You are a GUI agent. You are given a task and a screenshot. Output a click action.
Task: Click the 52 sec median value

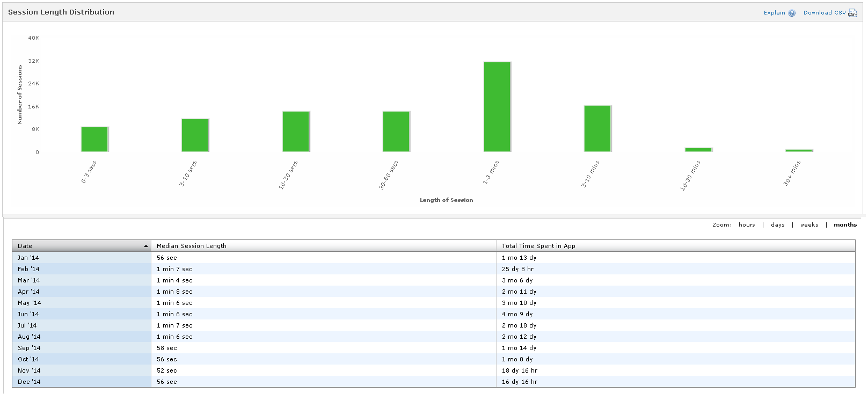[166, 370]
